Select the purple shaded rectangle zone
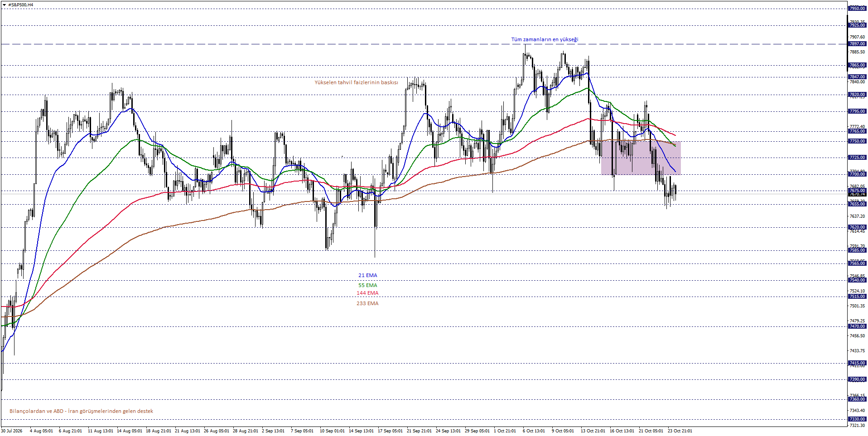This screenshot has height=436, width=868. click(x=641, y=158)
